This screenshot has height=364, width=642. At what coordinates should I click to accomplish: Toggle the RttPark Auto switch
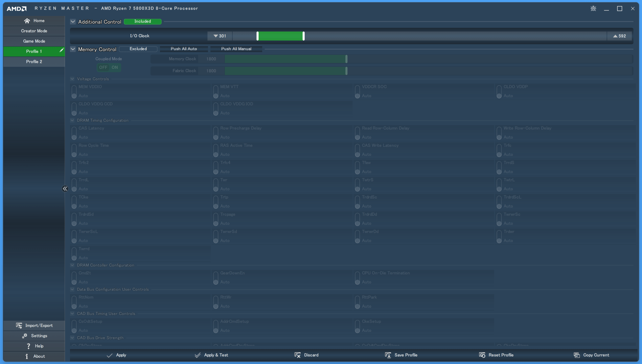pos(357,302)
